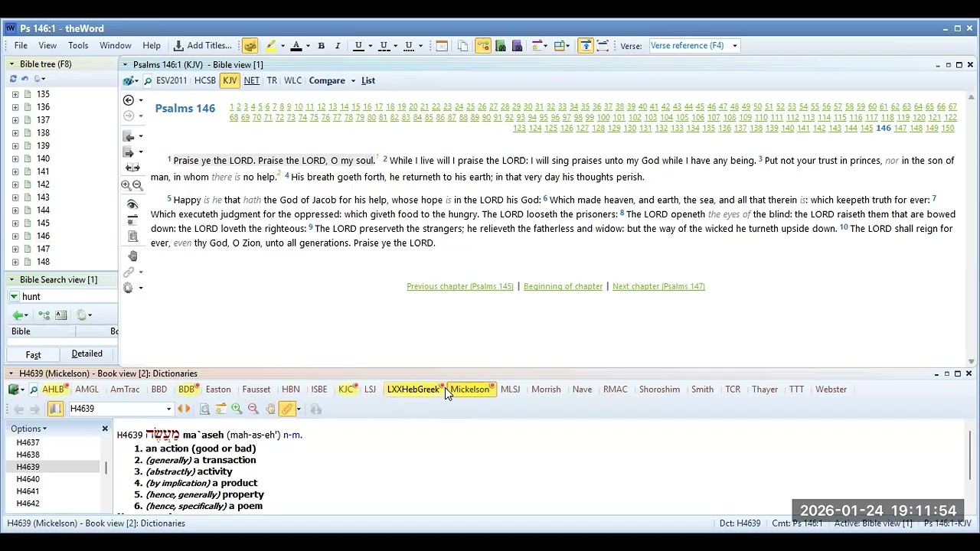Screen dimensions: 980x551
Task: Zoom out the Bible view text
Action: coord(138,185)
